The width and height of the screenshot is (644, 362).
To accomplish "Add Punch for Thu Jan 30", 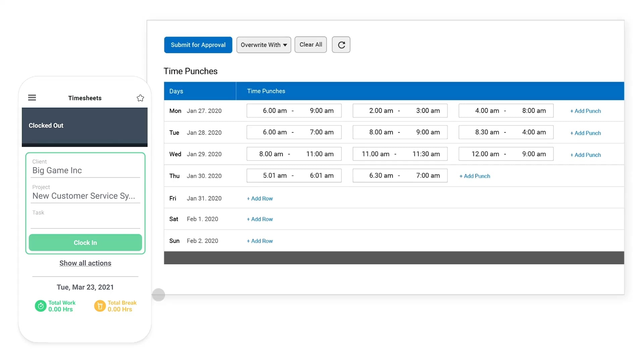I will (475, 176).
